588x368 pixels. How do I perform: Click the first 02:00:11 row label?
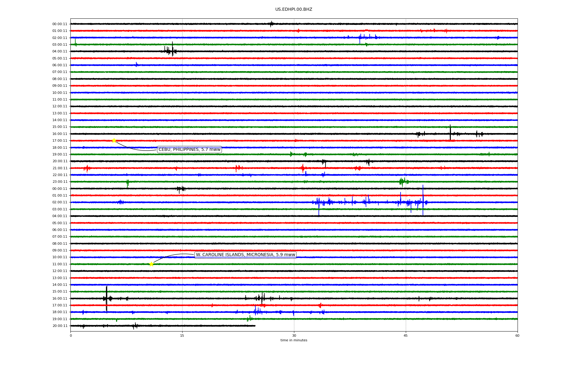click(60, 38)
